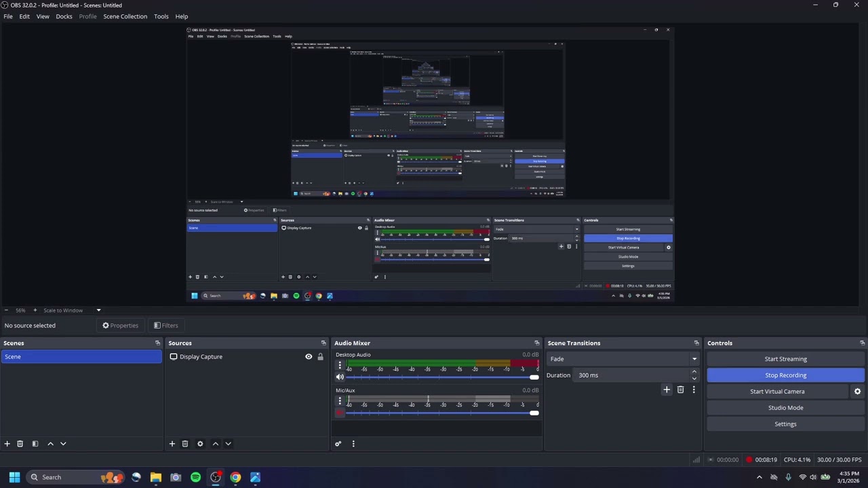Configure virtual camera gear icon
The image size is (868, 488).
[x=857, y=392]
